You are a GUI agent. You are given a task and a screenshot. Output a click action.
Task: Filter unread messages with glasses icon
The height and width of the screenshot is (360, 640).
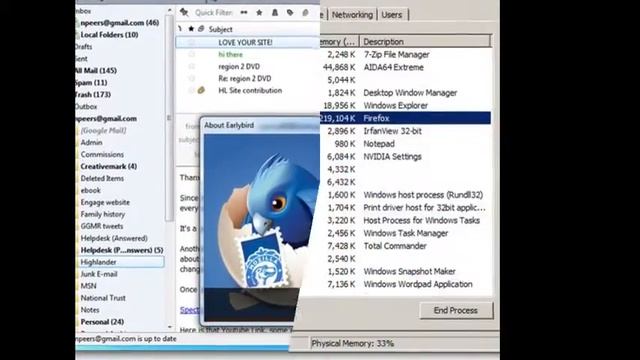tap(244, 13)
